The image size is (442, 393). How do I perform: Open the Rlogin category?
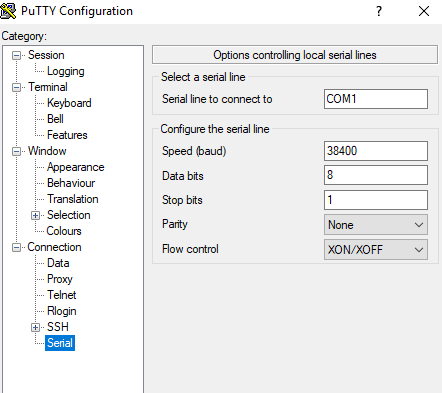pyautogui.click(x=61, y=311)
